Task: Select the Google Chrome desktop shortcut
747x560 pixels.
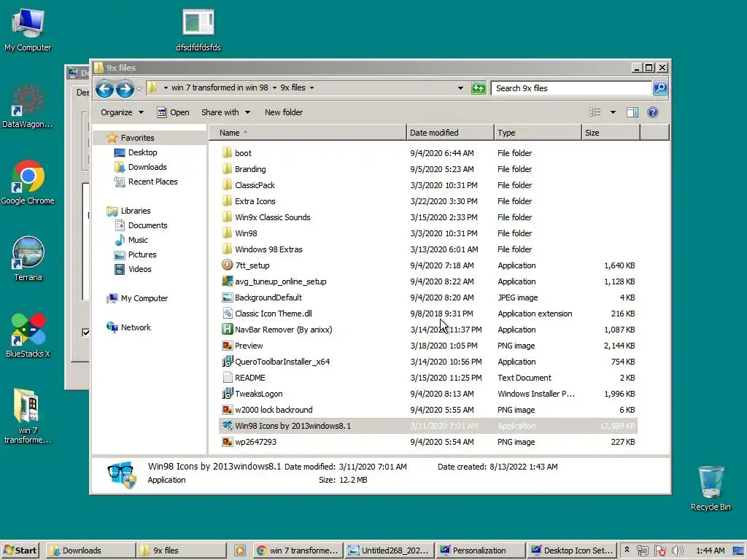Action: point(28,183)
